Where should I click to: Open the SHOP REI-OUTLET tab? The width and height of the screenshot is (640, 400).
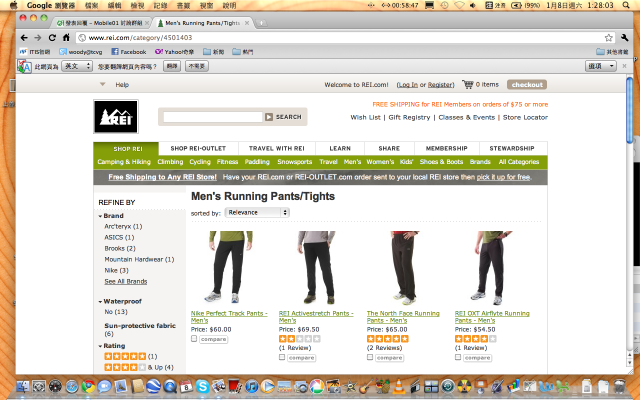click(x=198, y=149)
